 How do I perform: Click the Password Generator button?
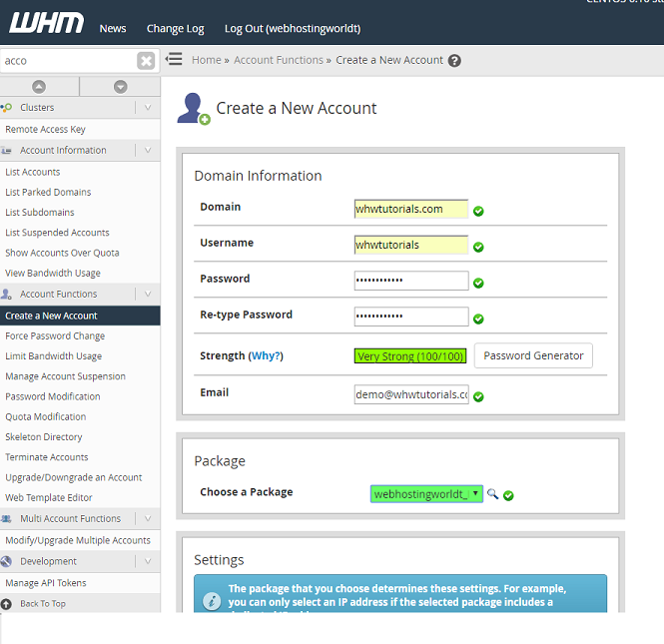pyautogui.click(x=533, y=356)
